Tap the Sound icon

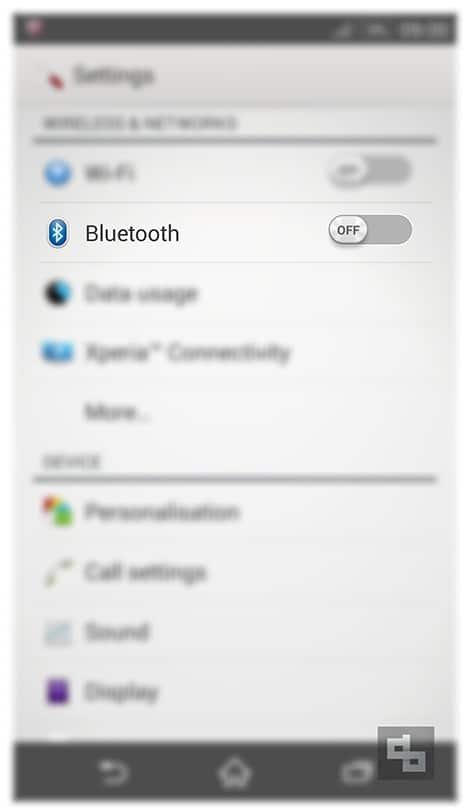(x=57, y=633)
